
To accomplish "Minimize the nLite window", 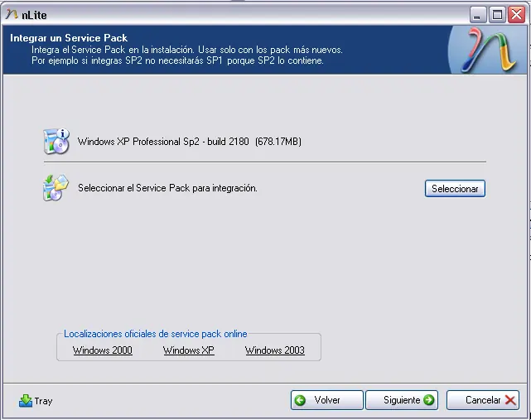I will 478,15.
